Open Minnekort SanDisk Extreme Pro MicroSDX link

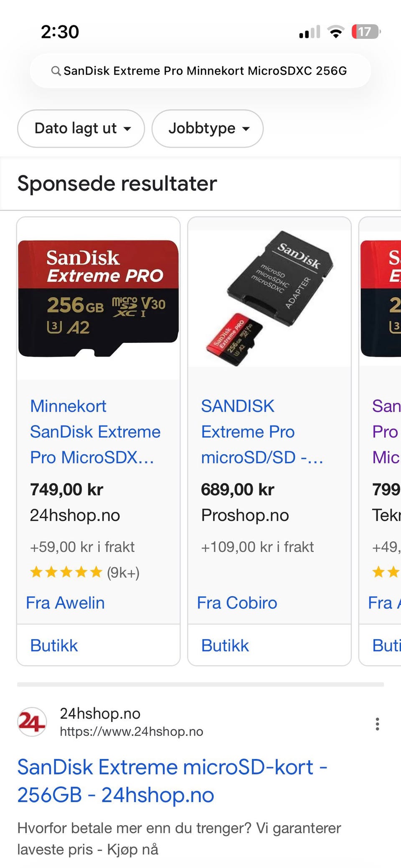click(95, 432)
